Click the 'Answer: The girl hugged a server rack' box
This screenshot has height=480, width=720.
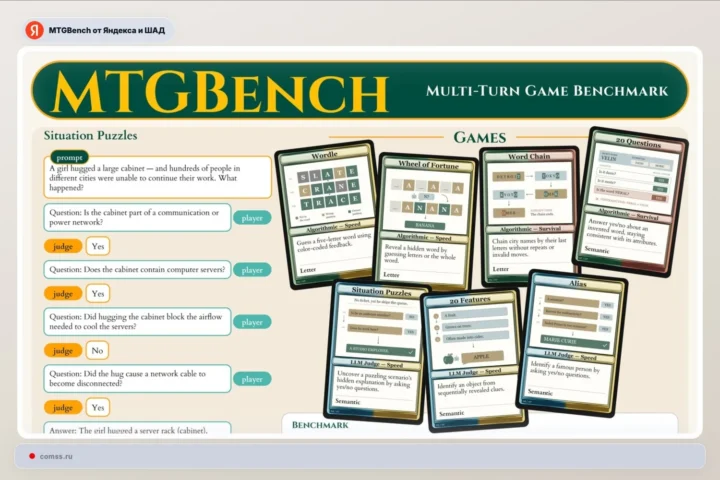(137, 429)
